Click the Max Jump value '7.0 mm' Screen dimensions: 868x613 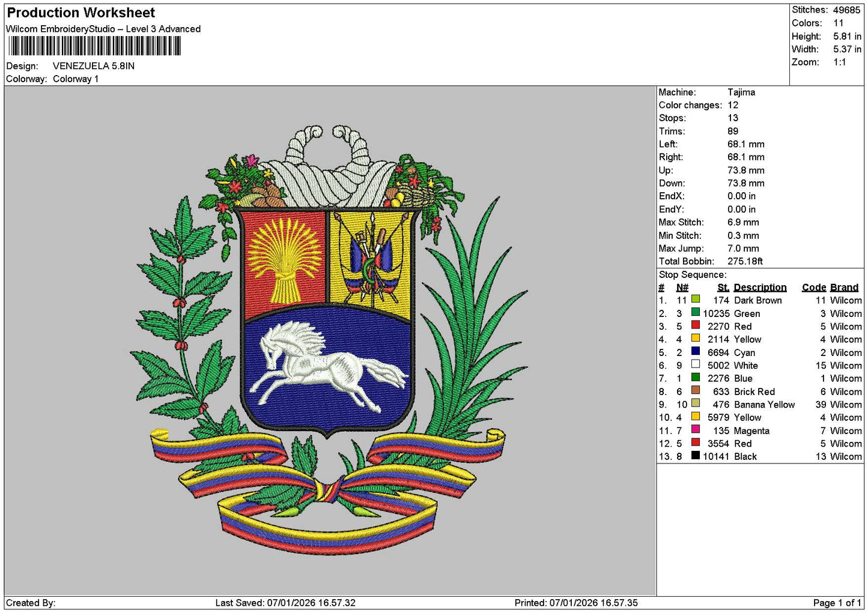point(743,248)
